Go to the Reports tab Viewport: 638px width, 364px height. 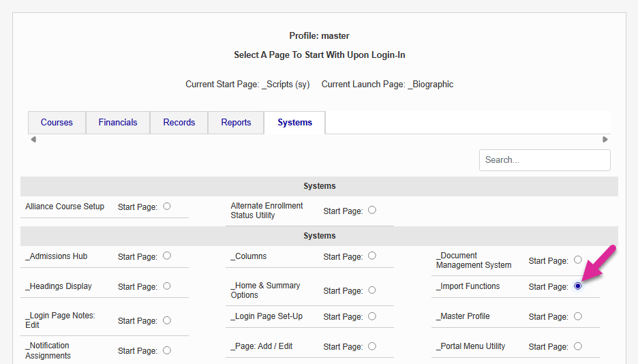[236, 123]
